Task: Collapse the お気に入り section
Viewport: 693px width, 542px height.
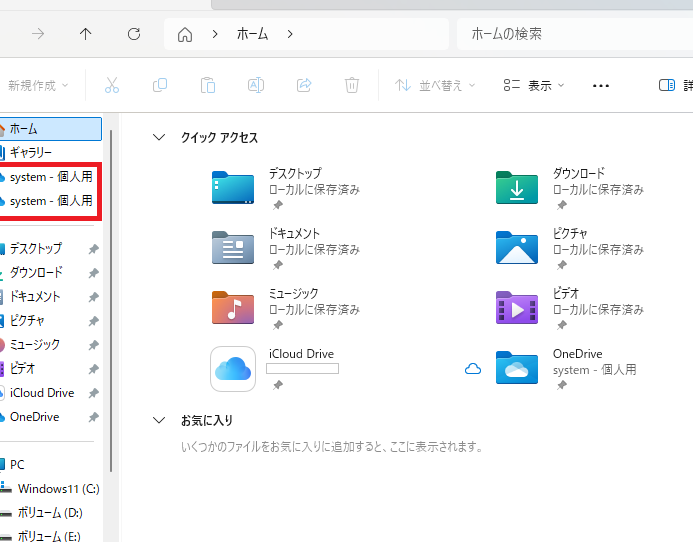Action: 159,420
